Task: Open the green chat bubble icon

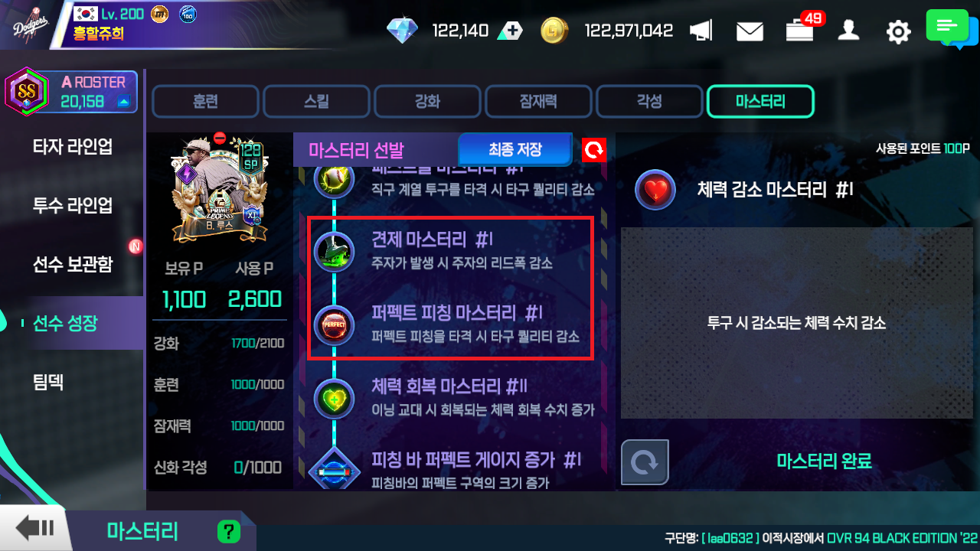Action: 947,27
